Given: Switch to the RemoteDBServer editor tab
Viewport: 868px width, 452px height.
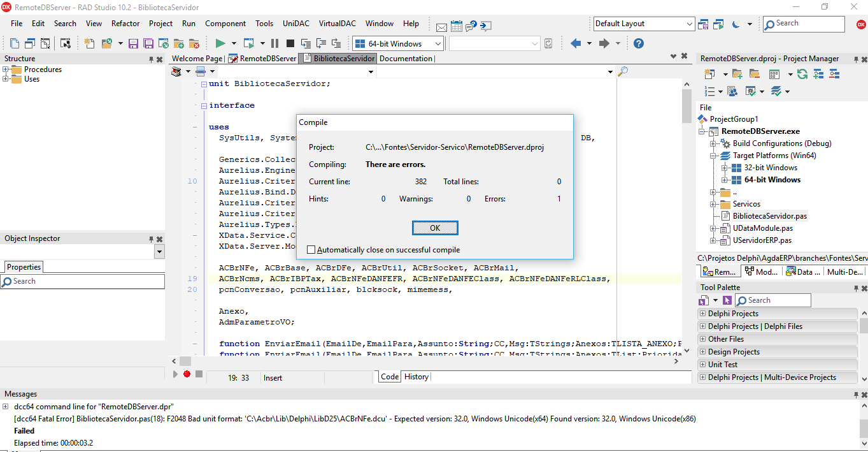Looking at the screenshot, I should click(x=263, y=58).
